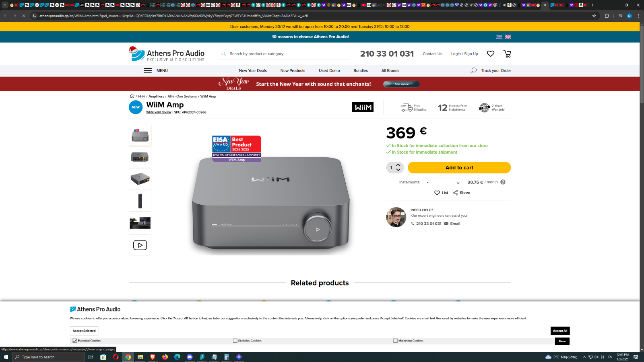Open Brave browser from taskbar
644x362 pixels.
(153, 357)
